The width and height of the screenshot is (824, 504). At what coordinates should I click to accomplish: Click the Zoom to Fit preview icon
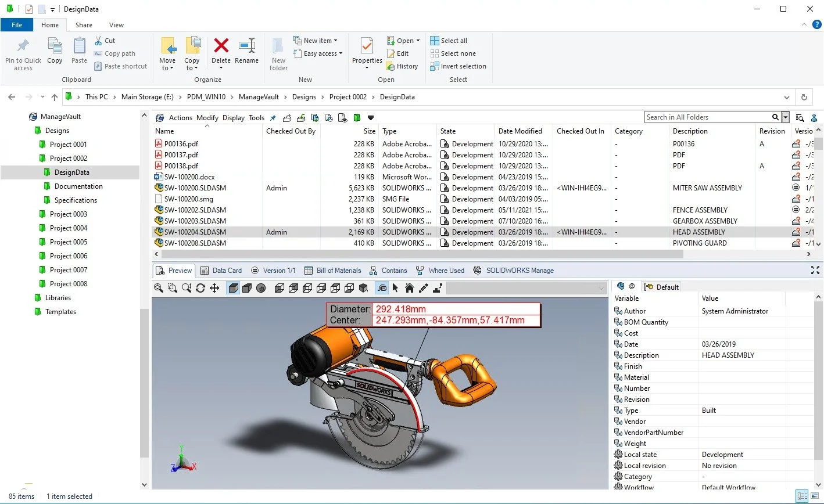tap(159, 288)
